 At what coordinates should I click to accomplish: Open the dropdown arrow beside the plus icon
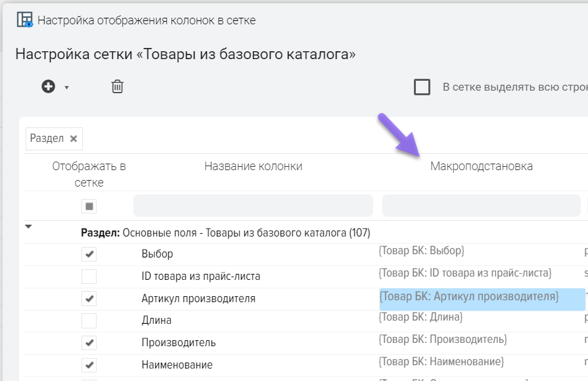66,87
